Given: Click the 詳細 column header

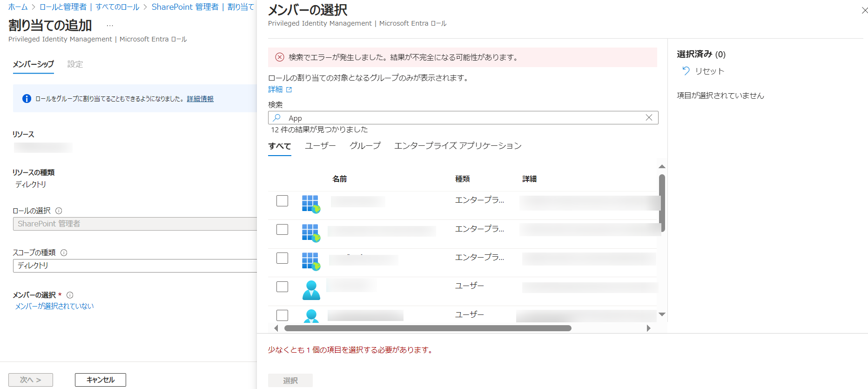Looking at the screenshot, I should click(x=530, y=179).
